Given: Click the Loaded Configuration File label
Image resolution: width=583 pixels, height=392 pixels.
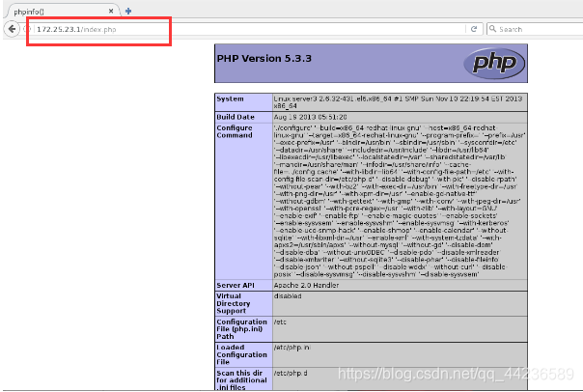Looking at the screenshot, I should (241, 354).
